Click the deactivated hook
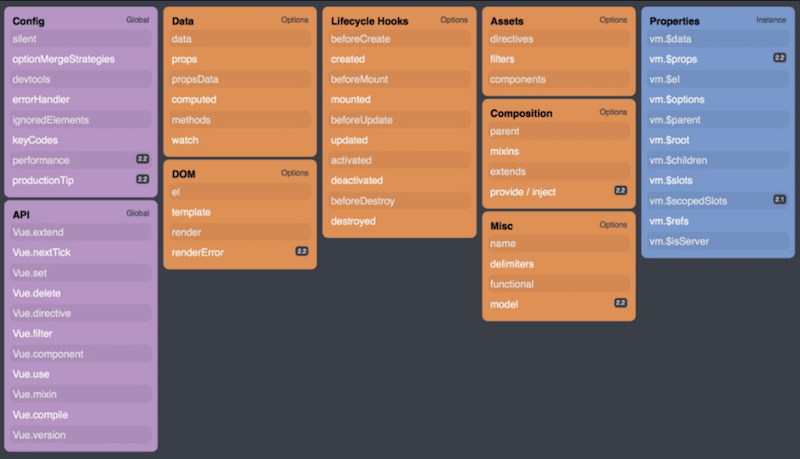Viewport: 800px width, 459px height. (399, 181)
